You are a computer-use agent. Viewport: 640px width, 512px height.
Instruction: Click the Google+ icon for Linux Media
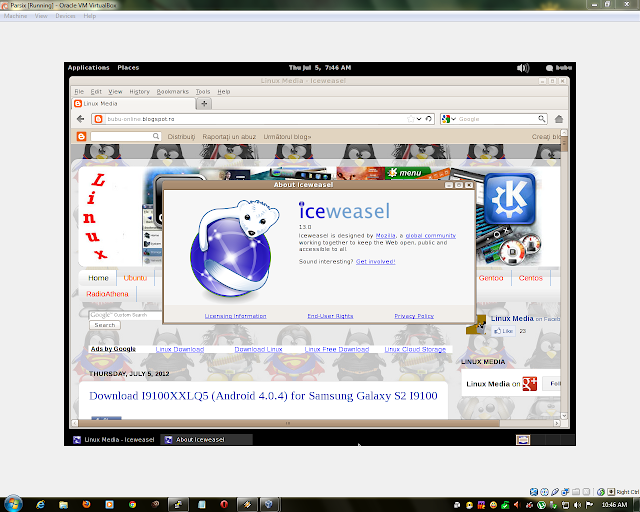tap(529, 383)
